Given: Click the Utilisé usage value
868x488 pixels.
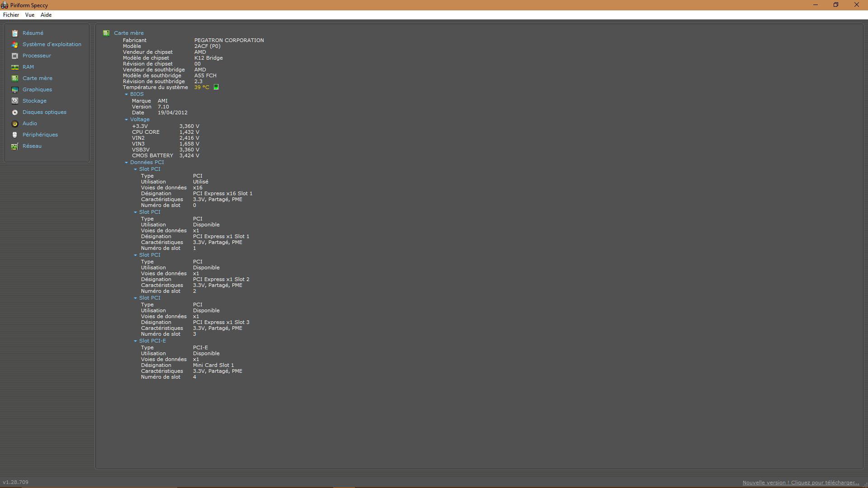Looking at the screenshot, I should [201, 182].
